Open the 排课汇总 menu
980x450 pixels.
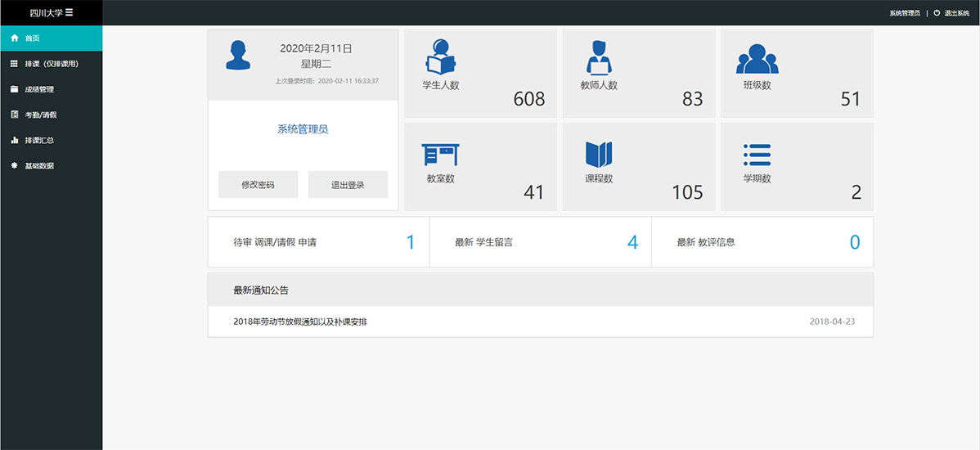[52, 141]
